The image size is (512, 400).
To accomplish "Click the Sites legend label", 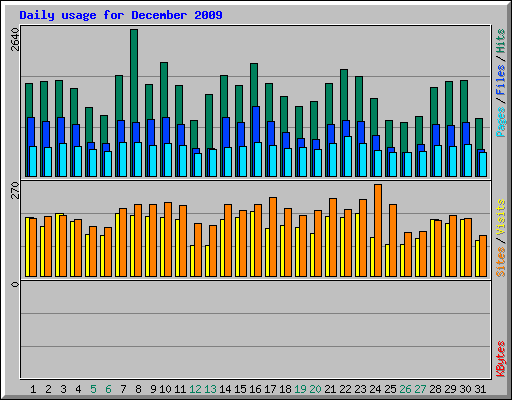I will pos(501,262).
